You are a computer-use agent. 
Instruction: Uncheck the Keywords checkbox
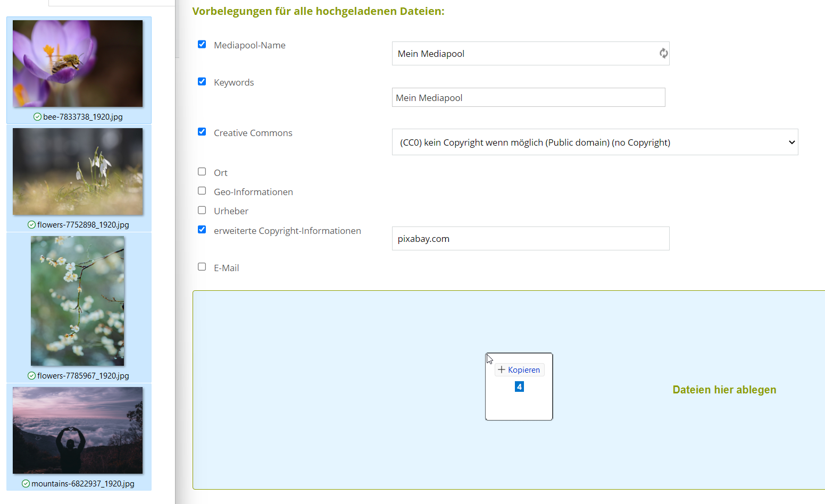coord(202,81)
